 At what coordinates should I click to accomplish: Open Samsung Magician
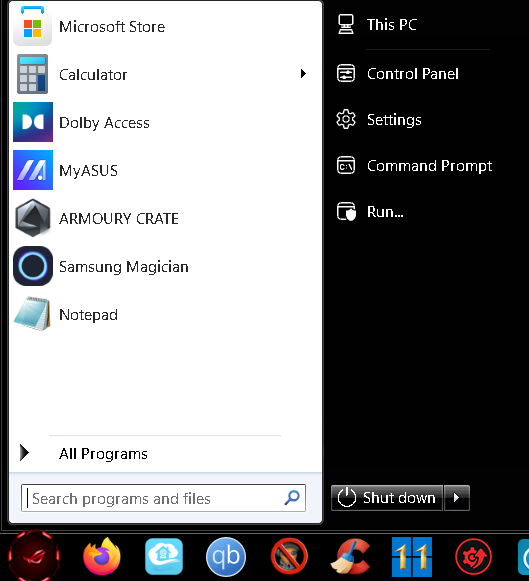point(165,266)
